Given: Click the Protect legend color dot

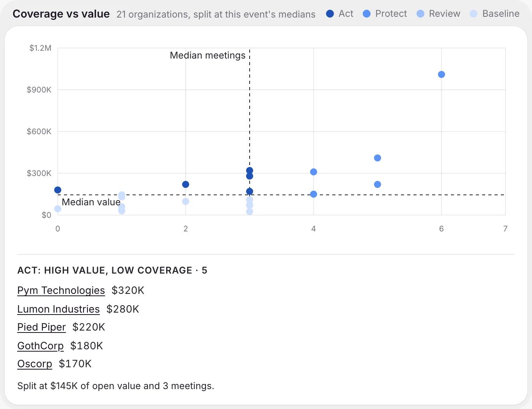Looking at the screenshot, I should pyautogui.click(x=367, y=14).
